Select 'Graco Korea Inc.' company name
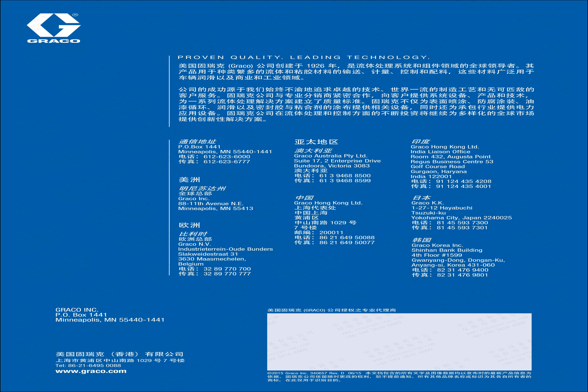The width and height of the screenshot is (588, 392). (437, 246)
